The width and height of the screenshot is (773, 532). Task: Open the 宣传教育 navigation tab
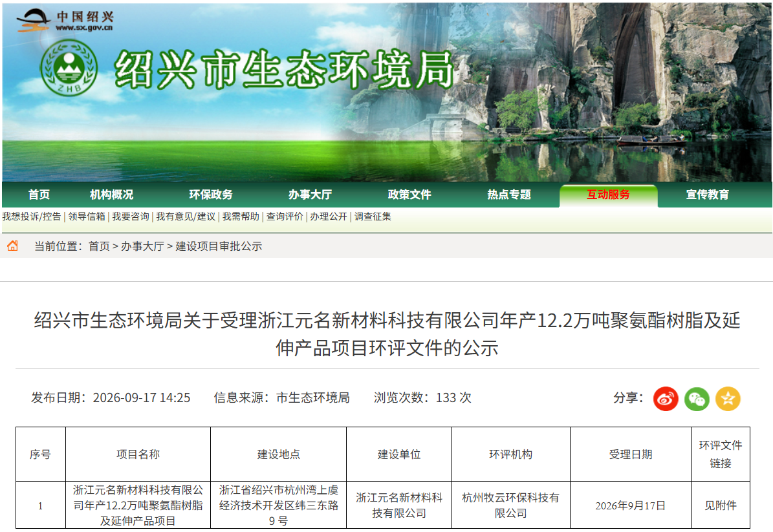708,195
